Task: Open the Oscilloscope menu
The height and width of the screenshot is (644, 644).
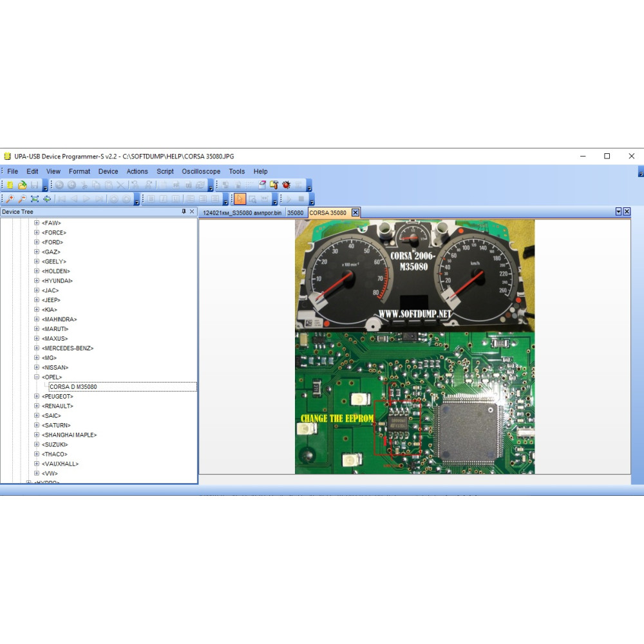Action: [x=201, y=171]
